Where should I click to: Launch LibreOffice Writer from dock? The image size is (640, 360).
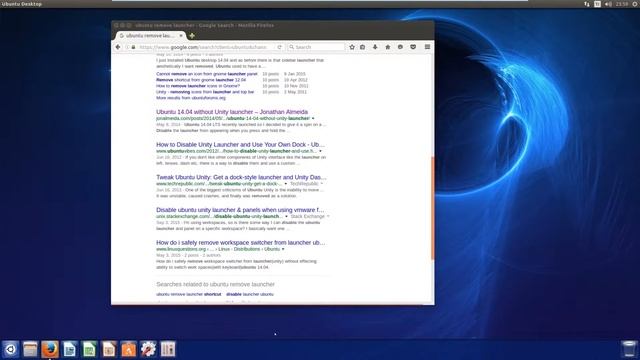point(69,349)
